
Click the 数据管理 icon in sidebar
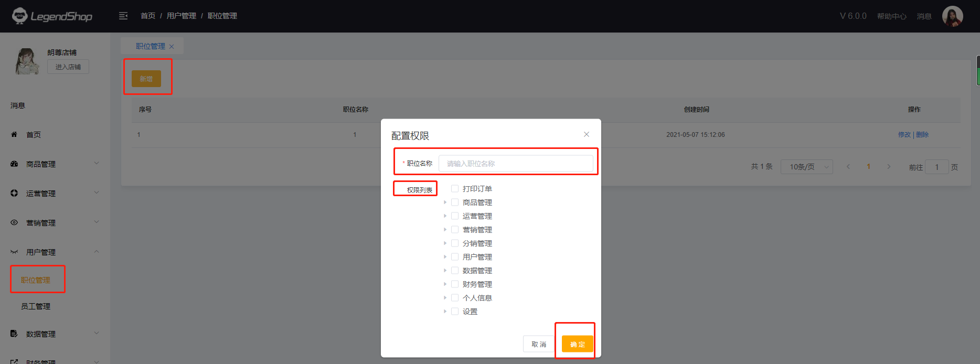click(x=14, y=334)
